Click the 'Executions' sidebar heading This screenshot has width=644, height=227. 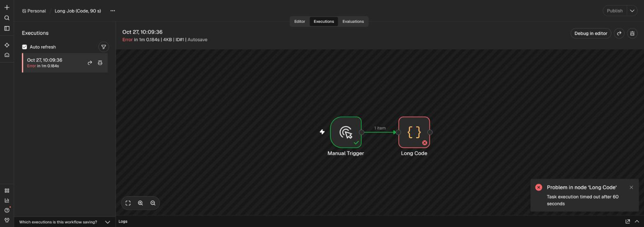pyautogui.click(x=35, y=33)
